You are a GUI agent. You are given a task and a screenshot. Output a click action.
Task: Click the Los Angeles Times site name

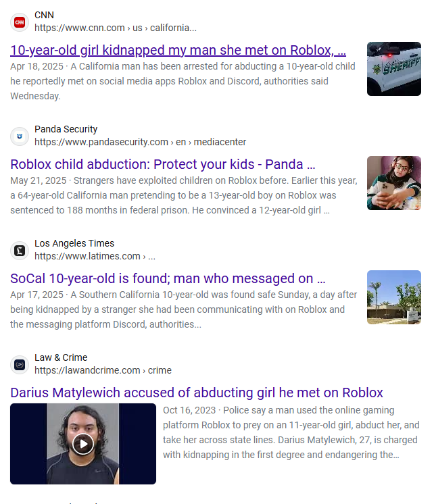(74, 243)
